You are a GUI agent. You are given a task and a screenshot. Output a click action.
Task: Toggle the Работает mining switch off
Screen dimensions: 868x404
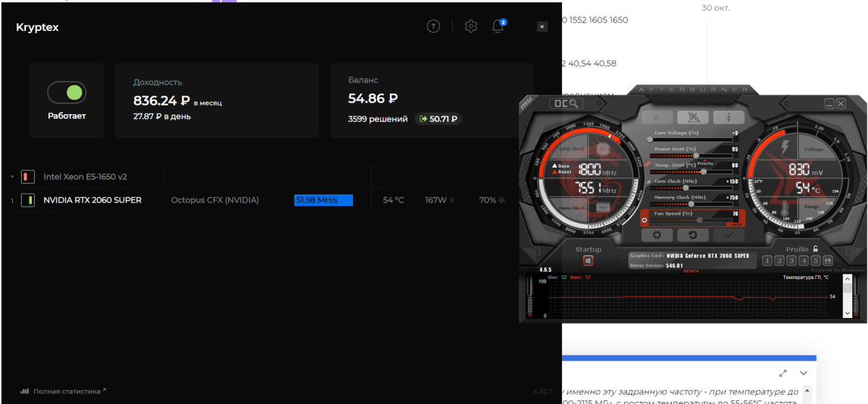[67, 93]
